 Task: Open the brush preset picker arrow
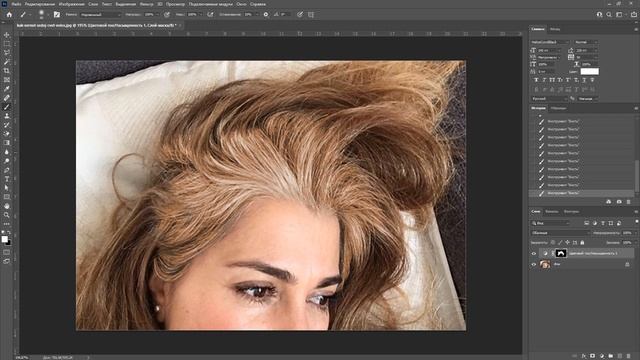click(48, 15)
